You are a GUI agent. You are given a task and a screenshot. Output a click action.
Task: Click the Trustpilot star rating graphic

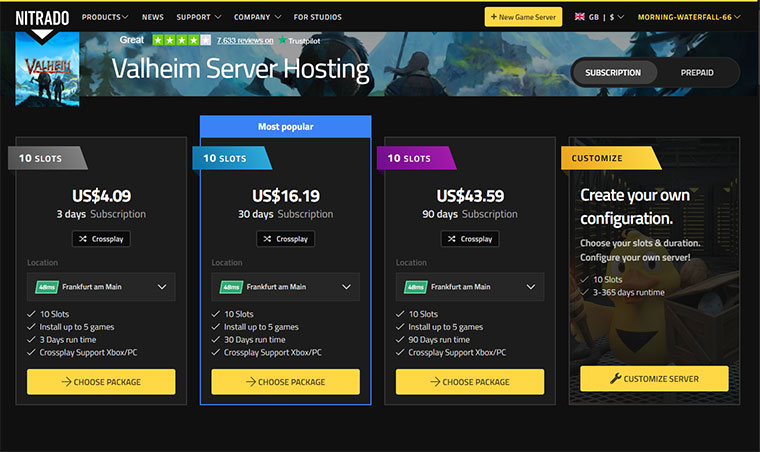click(181, 40)
